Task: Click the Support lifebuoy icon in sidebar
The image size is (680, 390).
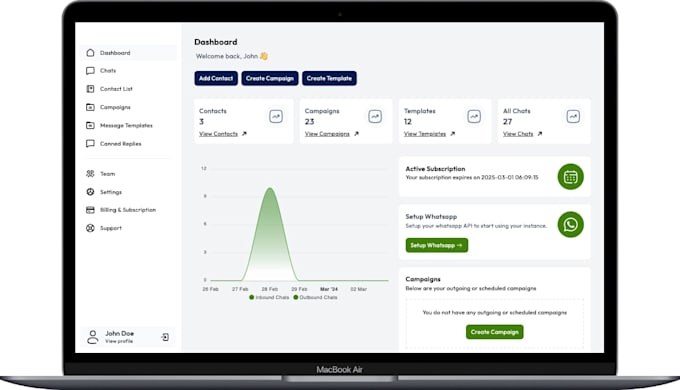Action: (90, 228)
